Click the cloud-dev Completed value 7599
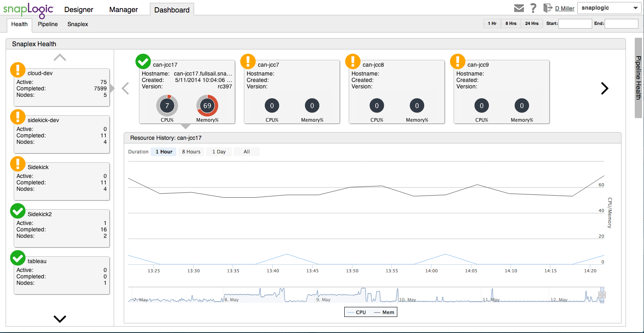Screen dimensions: 644x333 click(100, 88)
